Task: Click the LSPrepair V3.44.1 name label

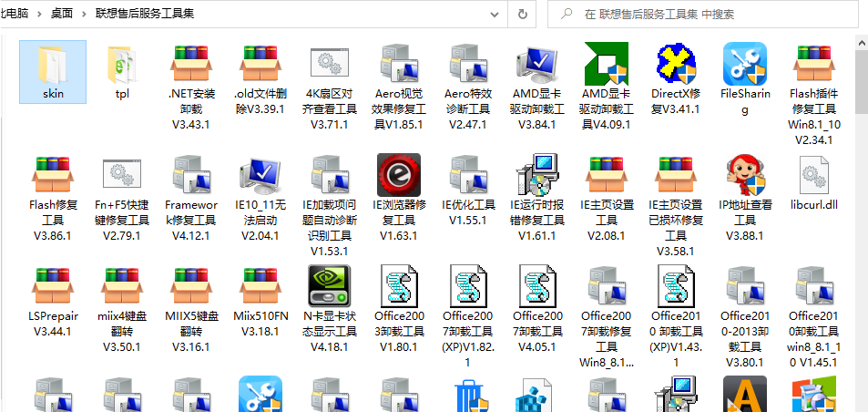Action: click(53, 324)
